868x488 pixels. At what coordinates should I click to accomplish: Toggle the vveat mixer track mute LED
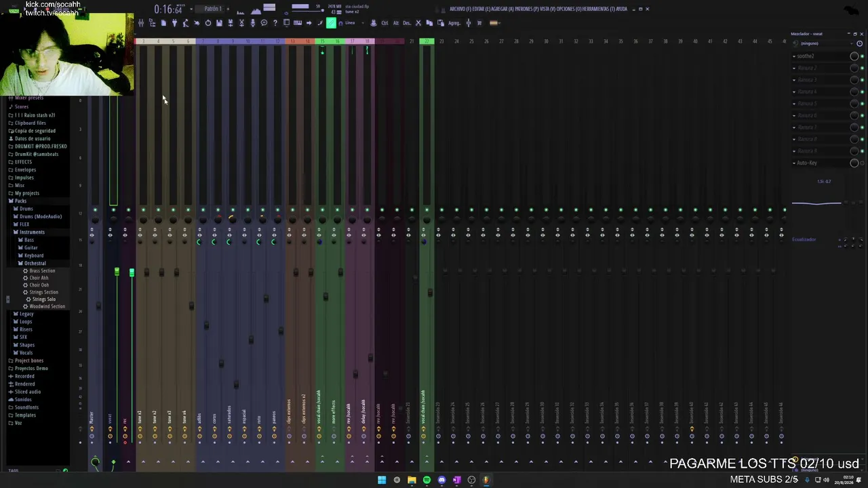click(x=113, y=210)
